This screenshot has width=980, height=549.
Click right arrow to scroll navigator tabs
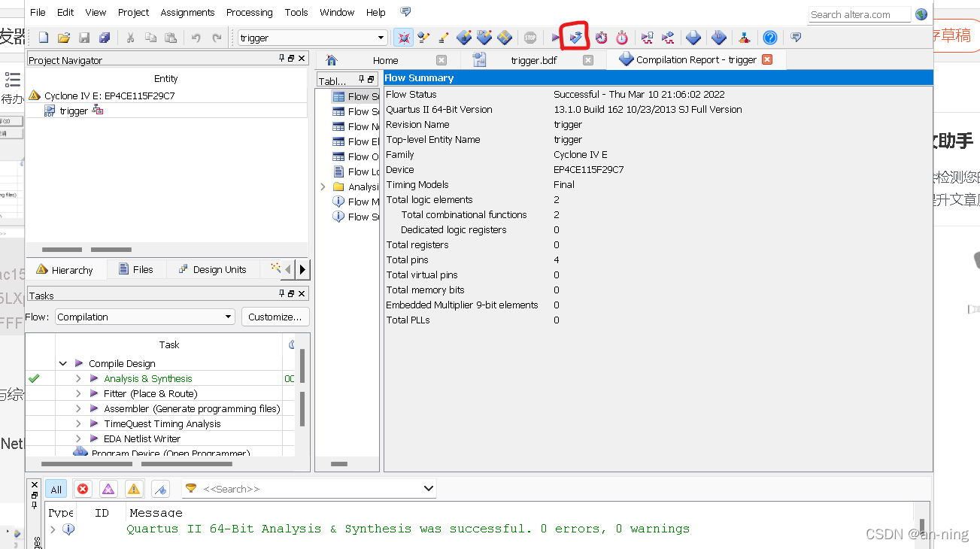(x=302, y=269)
